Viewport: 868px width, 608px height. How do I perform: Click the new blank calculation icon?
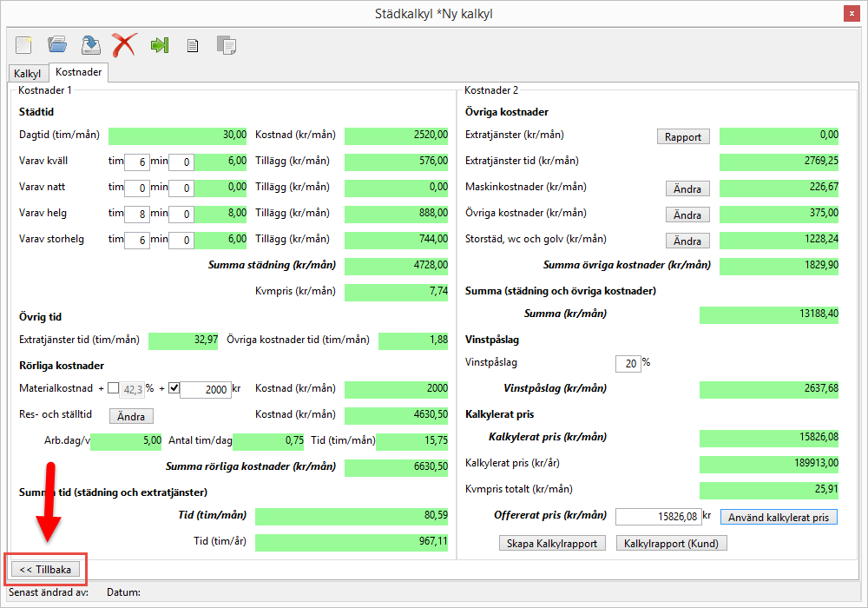click(x=23, y=43)
